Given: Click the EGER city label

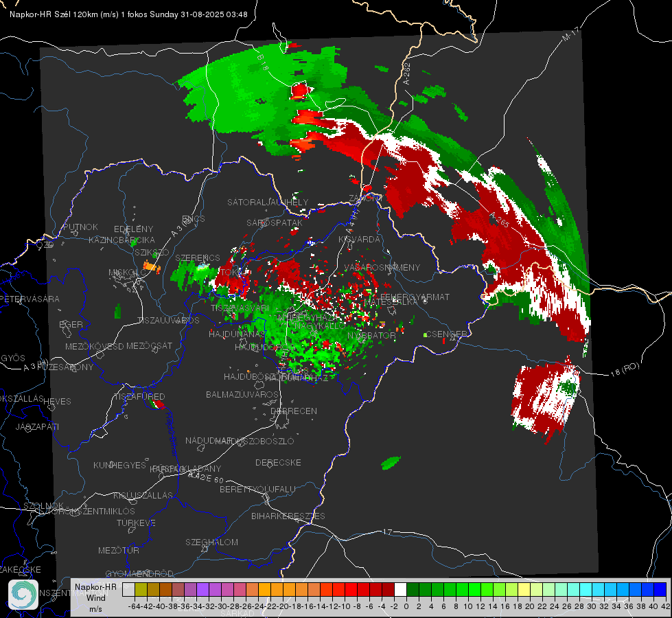Looking at the screenshot, I should 71,325.
